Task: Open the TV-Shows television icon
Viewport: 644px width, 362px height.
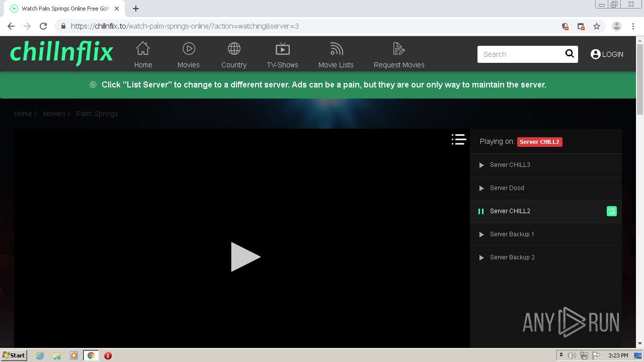Action: click(283, 48)
